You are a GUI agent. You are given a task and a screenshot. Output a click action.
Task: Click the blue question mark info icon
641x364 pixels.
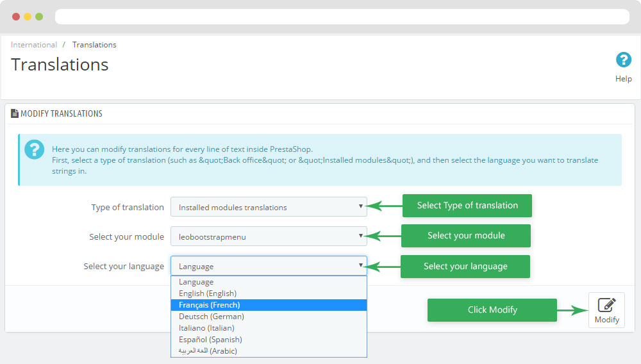pyautogui.click(x=35, y=149)
